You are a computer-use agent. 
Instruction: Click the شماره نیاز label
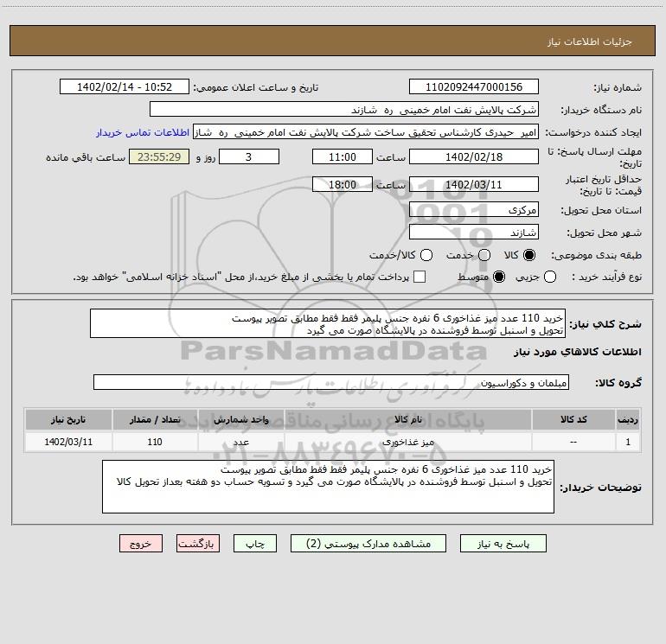pyautogui.click(x=618, y=87)
